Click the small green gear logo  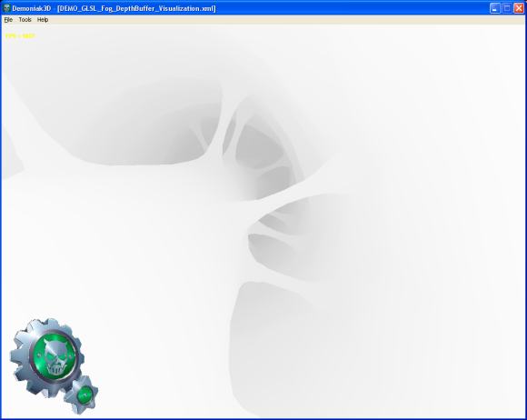pos(82,395)
